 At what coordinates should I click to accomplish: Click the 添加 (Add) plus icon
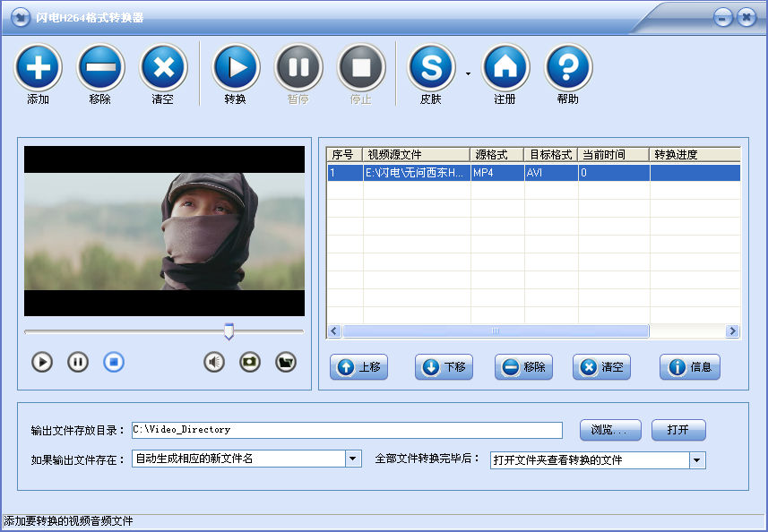[39, 67]
